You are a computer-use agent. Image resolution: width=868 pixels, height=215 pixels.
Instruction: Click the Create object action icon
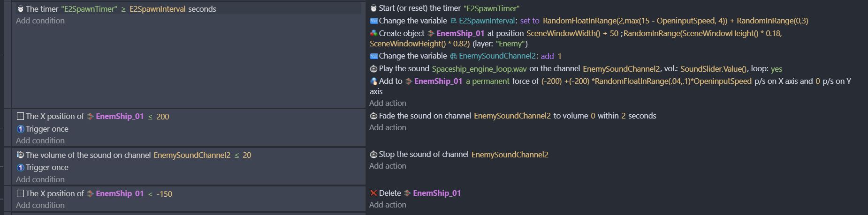click(373, 33)
